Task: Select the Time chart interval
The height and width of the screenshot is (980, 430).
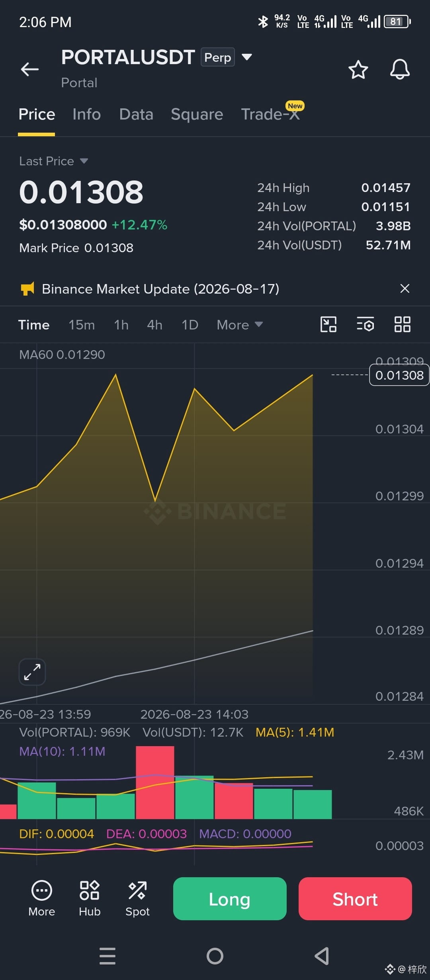Action: (x=34, y=325)
